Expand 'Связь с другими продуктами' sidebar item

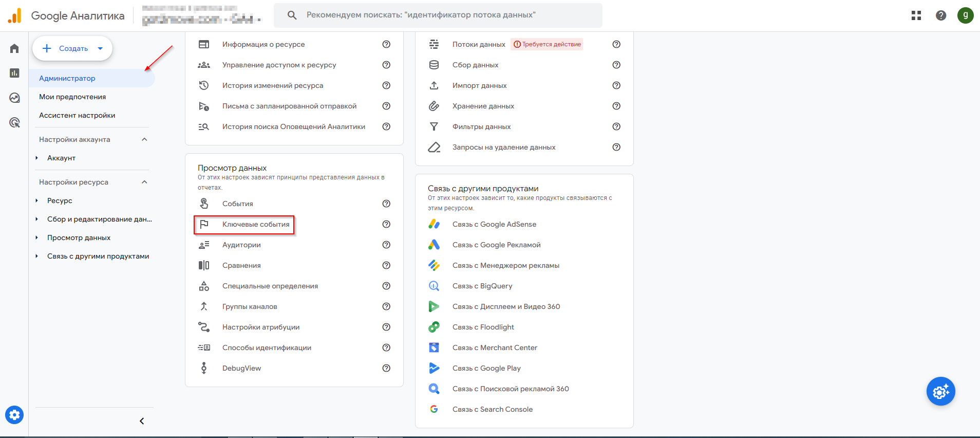pos(36,256)
